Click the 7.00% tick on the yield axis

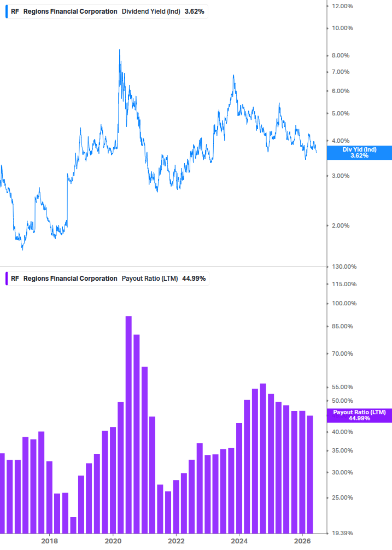coord(341,72)
